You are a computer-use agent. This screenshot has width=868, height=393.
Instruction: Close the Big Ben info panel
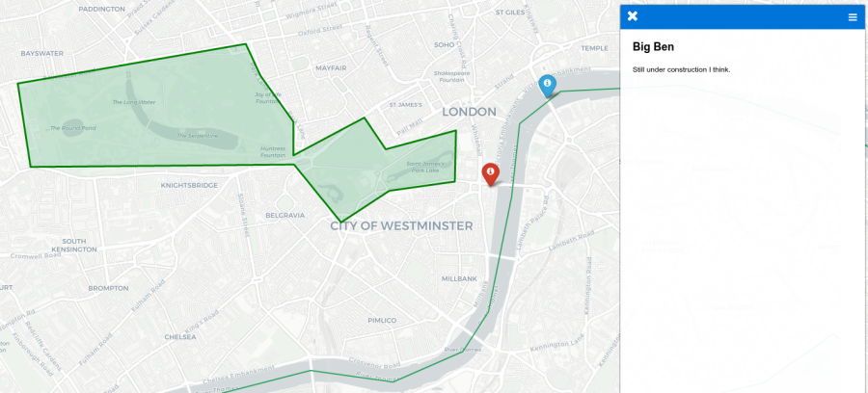[632, 16]
